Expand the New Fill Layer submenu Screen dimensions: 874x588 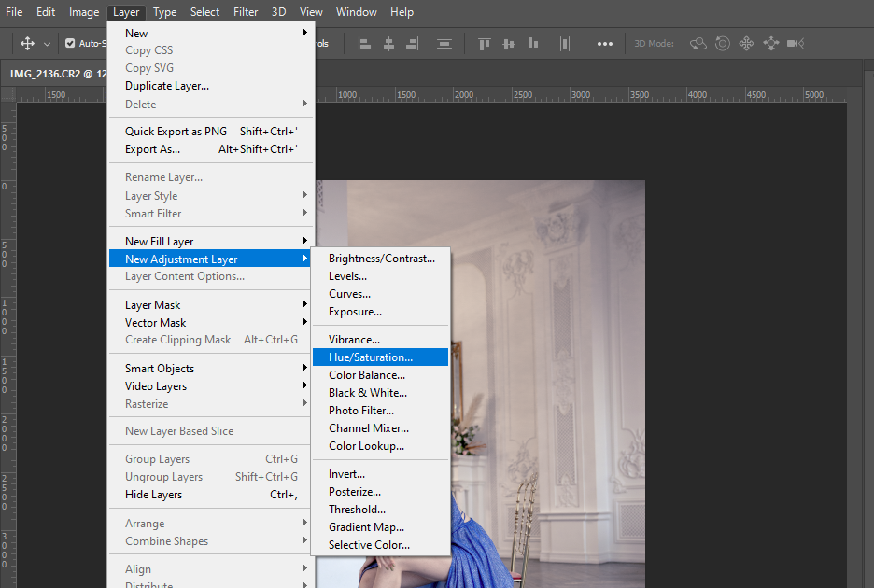click(209, 242)
